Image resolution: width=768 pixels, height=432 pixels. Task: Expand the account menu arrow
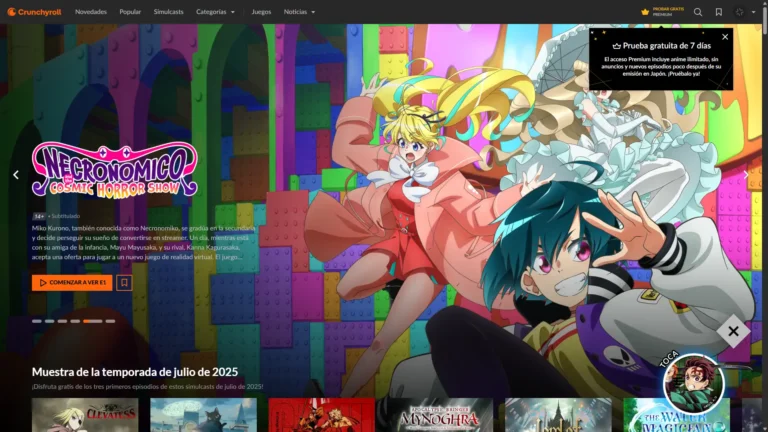[753, 12]
